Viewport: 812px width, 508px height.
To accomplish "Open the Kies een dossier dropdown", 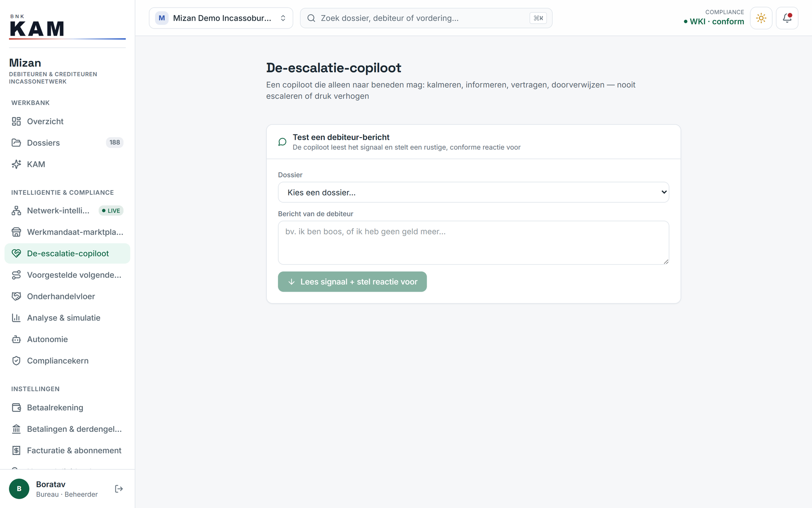I will click(473, 192).
